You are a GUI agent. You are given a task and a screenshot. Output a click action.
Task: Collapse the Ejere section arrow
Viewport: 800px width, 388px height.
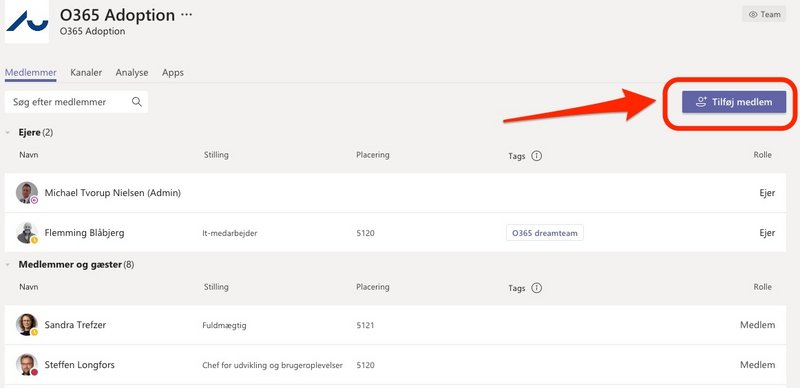(x=8, y=133)
